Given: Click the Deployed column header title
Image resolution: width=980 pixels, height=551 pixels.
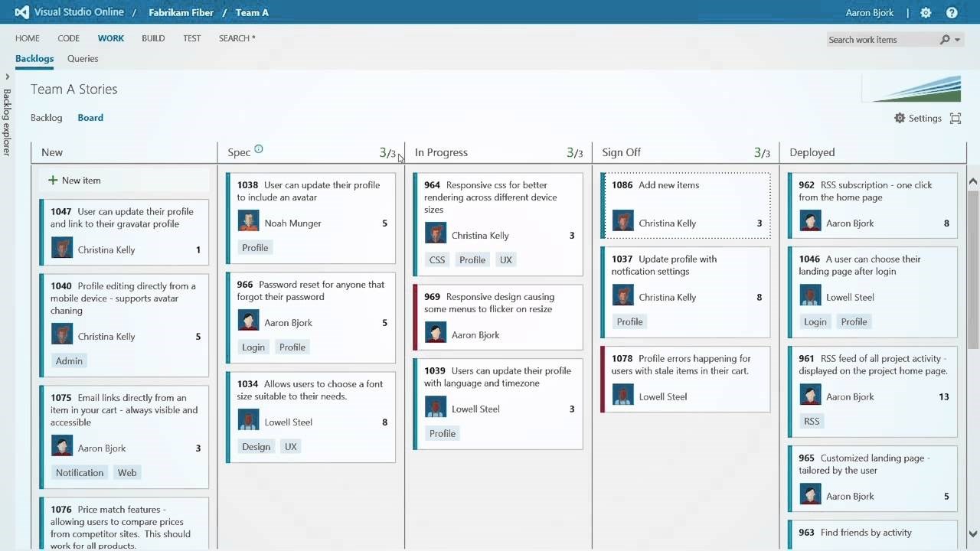Looking at the screenshot, I should [x=812, y=152].
